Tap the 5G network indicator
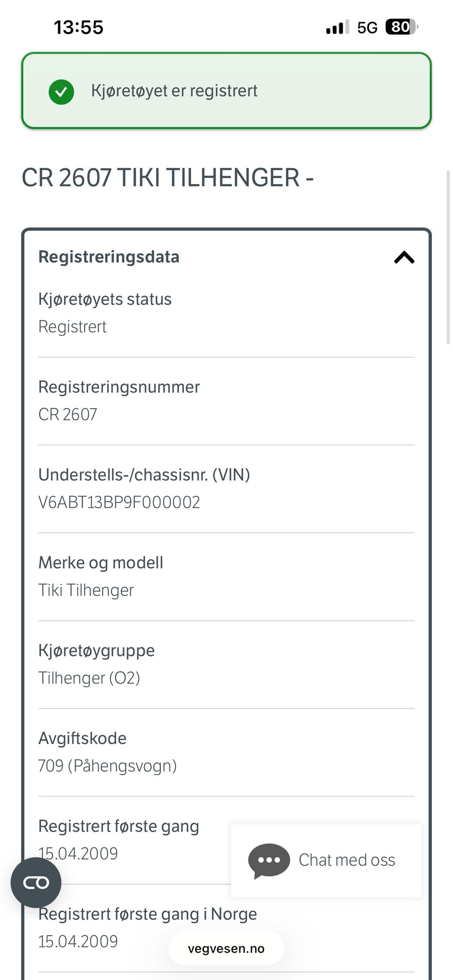The image size is (453, 980). pos(367,28)
